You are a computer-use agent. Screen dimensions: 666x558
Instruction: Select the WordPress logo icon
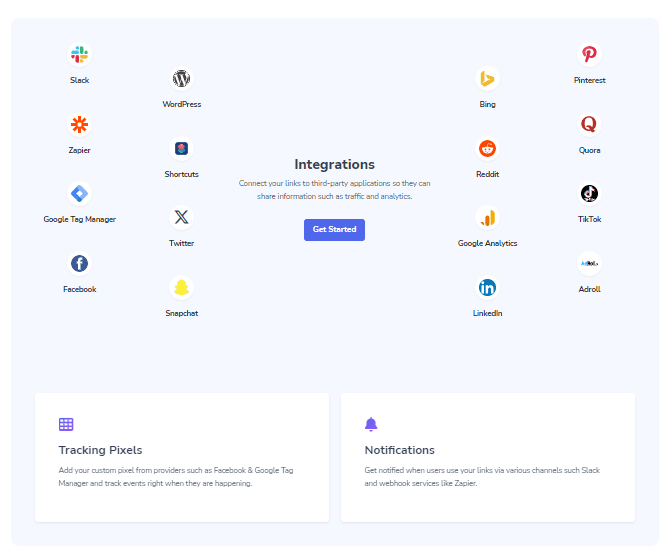(x=181, y=79)
